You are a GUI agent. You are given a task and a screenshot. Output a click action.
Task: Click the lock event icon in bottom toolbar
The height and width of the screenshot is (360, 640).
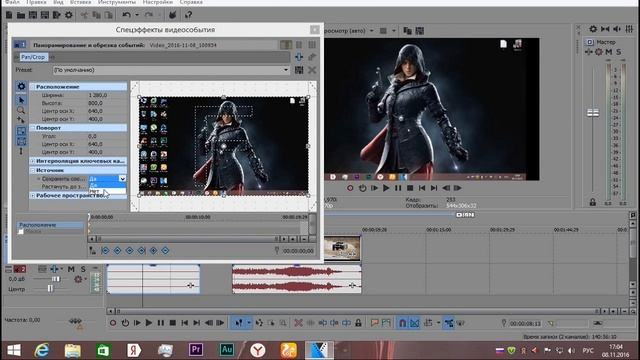coord(358,323)
